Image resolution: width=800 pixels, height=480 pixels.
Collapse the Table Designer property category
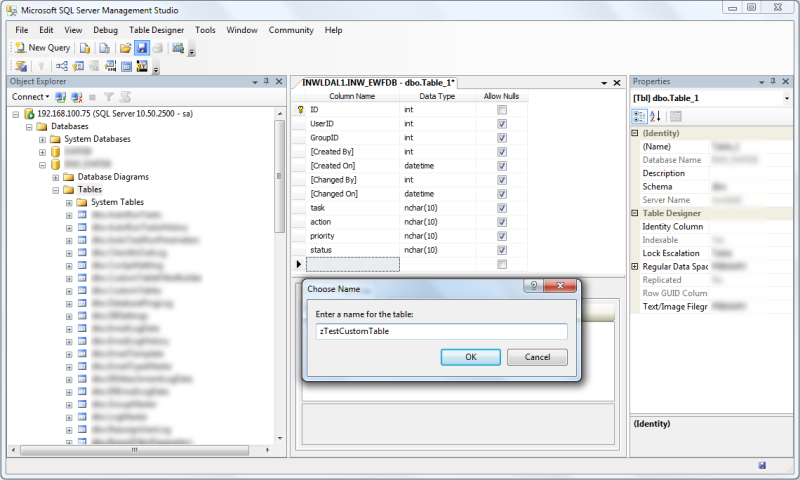[635, 213]
